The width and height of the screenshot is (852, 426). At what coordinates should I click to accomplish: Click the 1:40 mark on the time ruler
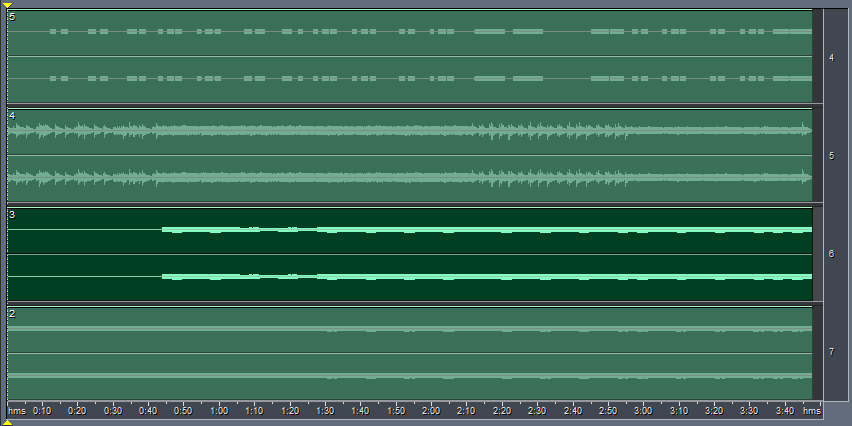(360, 410)
